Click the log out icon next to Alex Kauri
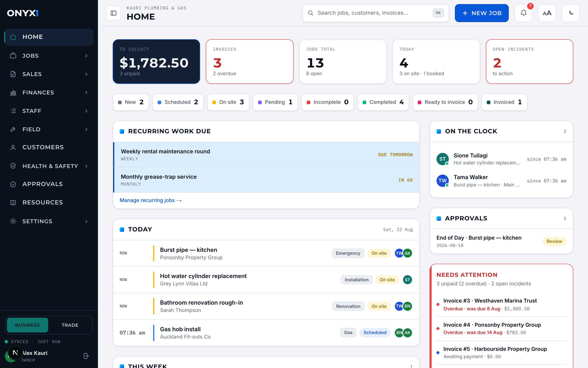588x368 pixels. 86,356
